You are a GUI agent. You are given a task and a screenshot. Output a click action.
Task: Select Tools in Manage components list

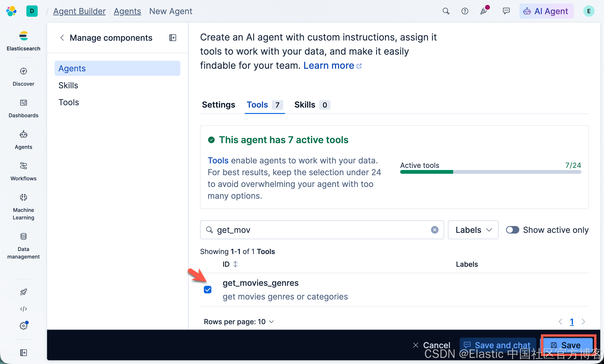117,102
